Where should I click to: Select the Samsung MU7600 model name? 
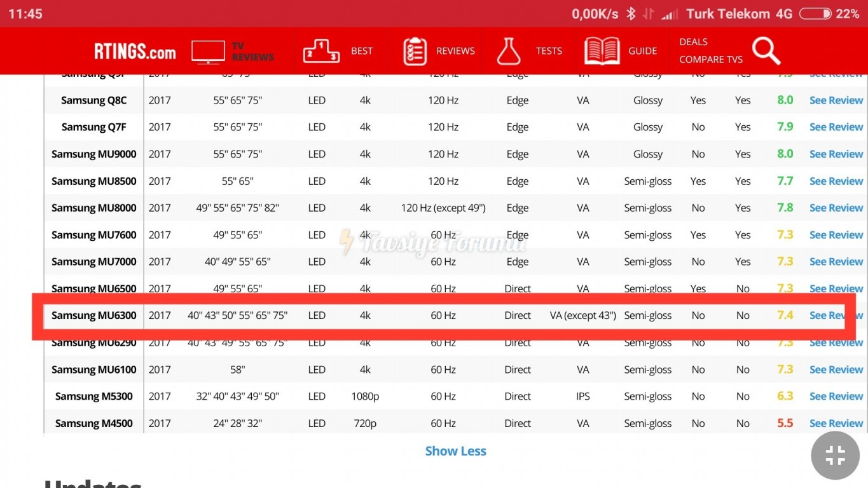tap(94, 235)
